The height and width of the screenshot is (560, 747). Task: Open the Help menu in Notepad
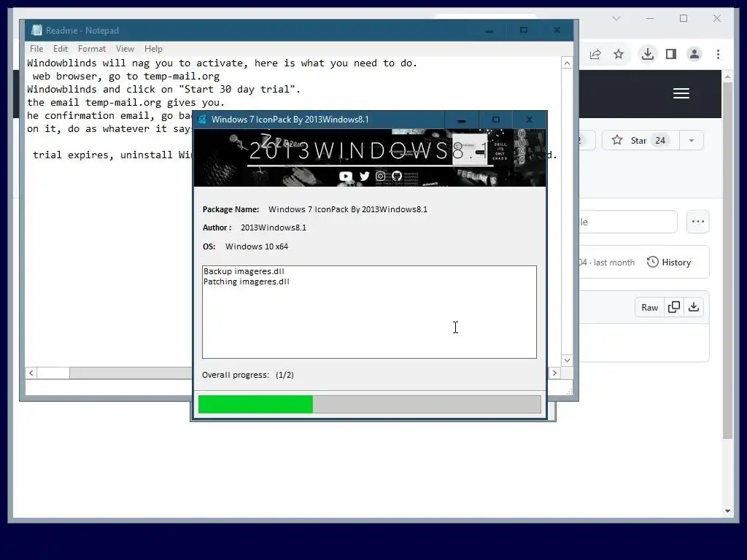click(153, 49)
